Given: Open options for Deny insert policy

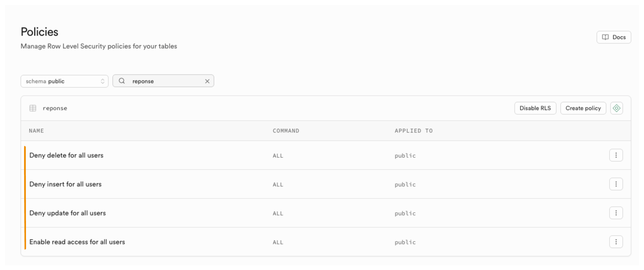Looking at the screenshot, I should pos(616,184).
